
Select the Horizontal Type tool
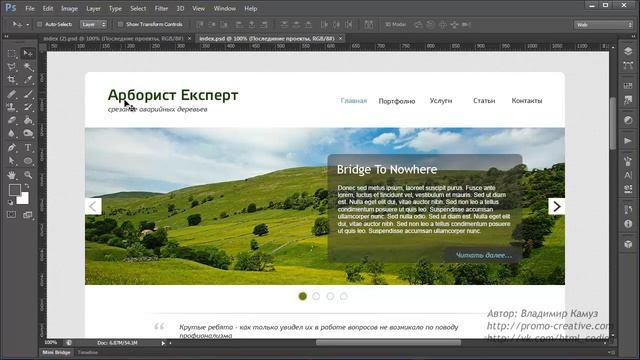pos(28,148)
